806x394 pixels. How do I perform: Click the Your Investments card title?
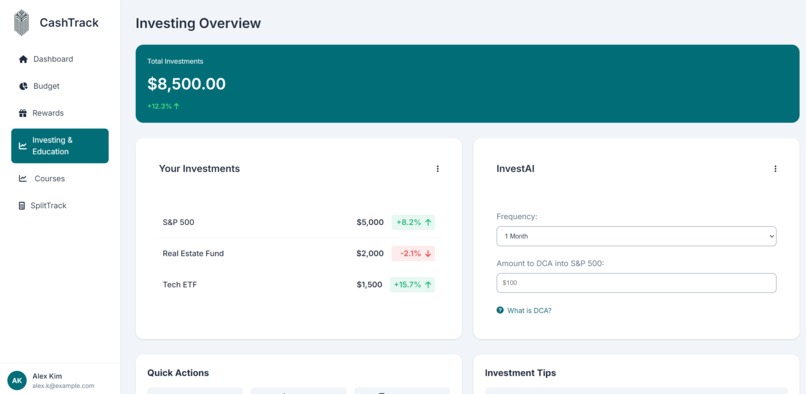coord(199,169)
